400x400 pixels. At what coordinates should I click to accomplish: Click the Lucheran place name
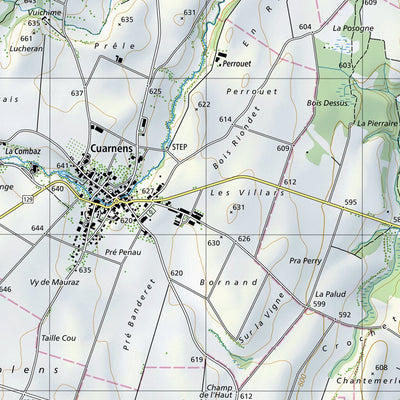[x=26, y=49]
